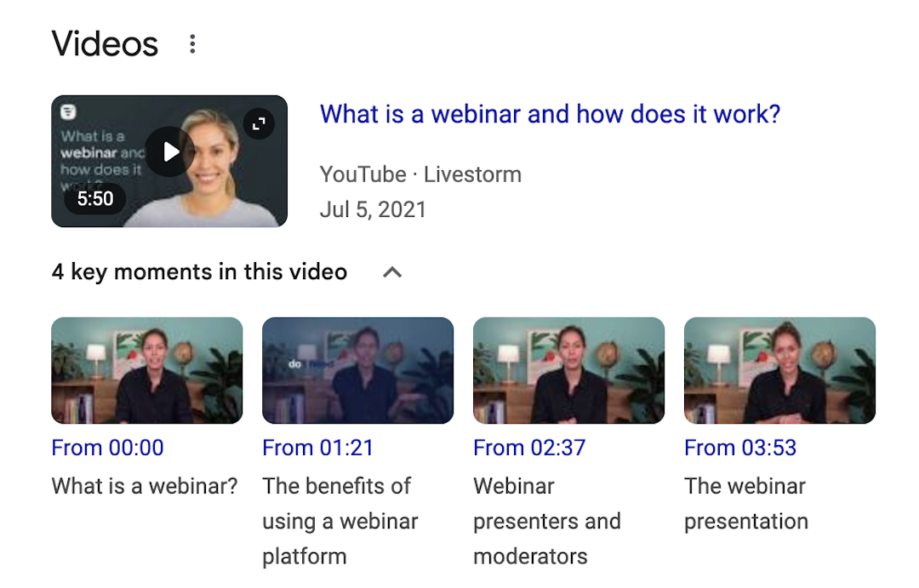
Task: Open 'What is a webinar and how does it work?' link
Action: coord(550,114)
